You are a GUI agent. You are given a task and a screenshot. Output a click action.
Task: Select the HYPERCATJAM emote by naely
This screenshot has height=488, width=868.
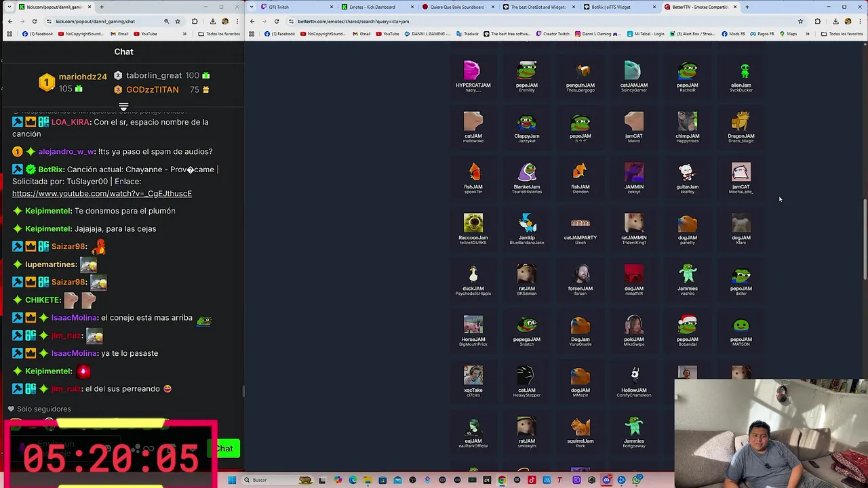click(473, 76)
